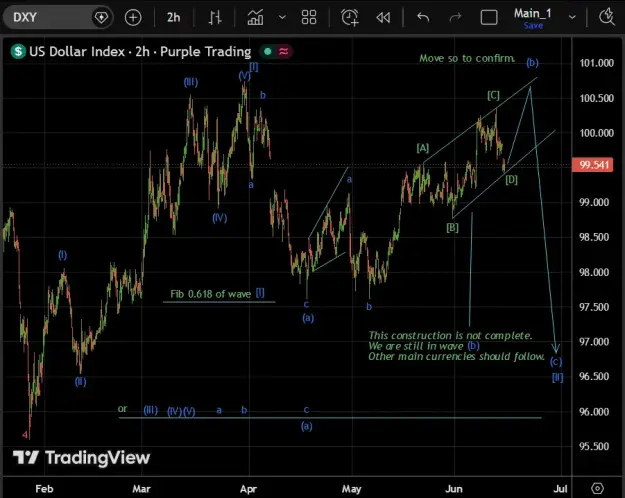
Task: Open the chart settings gear icon
Action: (x=597, y=488)
